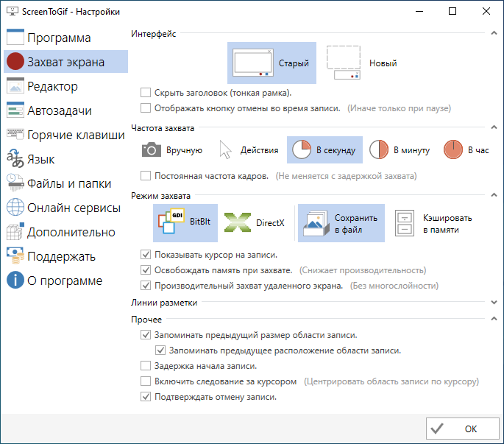The image size is (504, 444).
Task: Click the Прочее section header
Action: click(146, 320)
